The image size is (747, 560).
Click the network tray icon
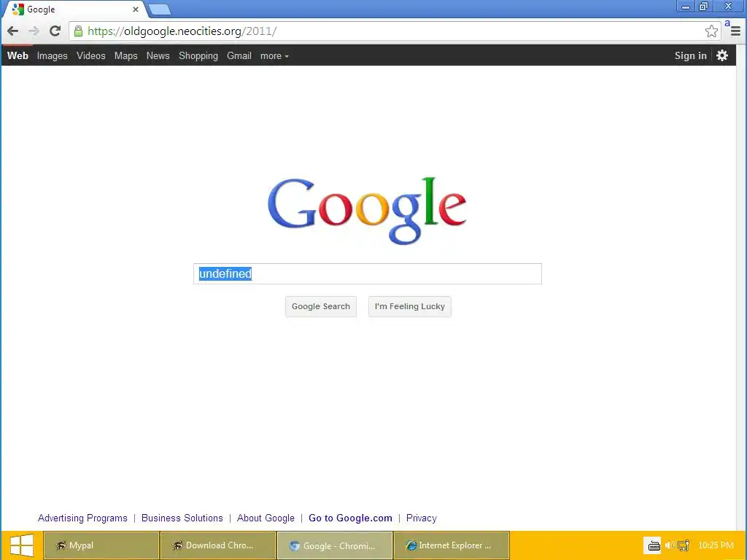(684, 545)
